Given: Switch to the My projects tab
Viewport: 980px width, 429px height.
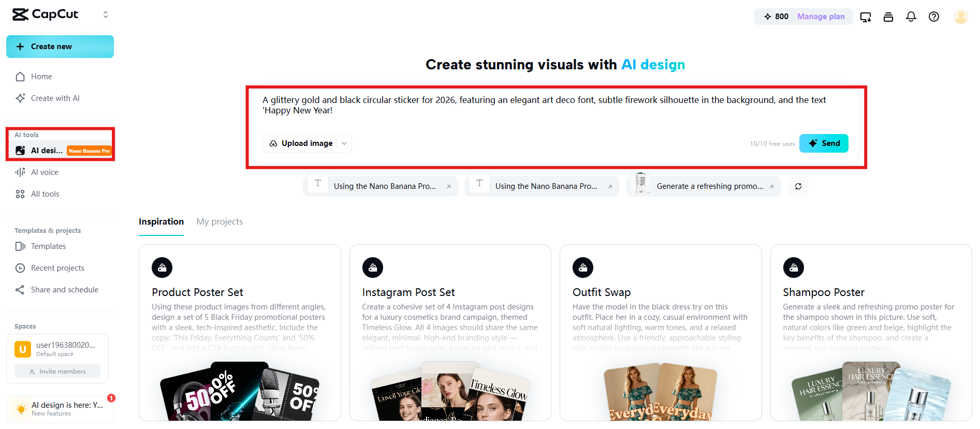Looking at the screenshot, I should pos(220,221).
